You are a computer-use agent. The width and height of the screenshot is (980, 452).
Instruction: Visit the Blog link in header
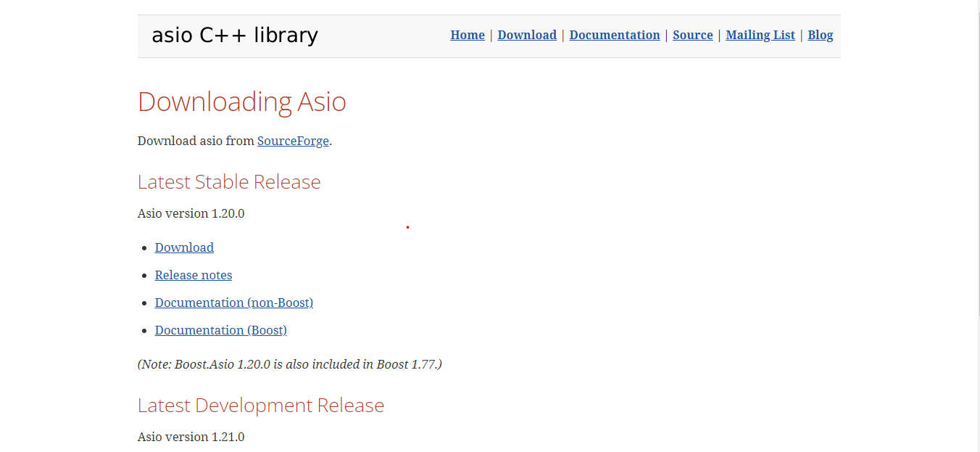(820, 35)
